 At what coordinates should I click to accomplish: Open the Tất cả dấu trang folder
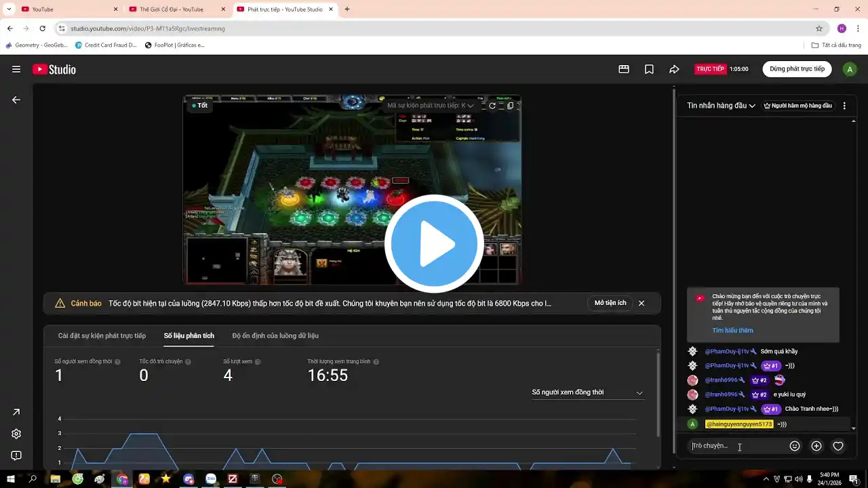(x=836, y=45)
